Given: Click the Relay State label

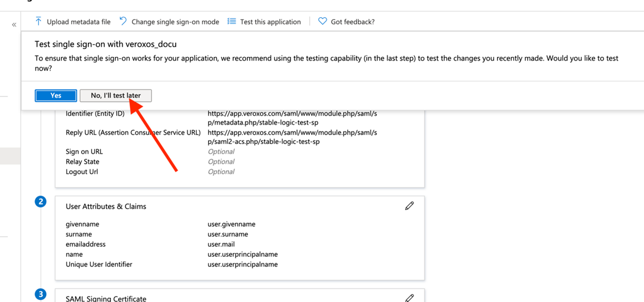Looking at the screenshot, I should 82,161.
